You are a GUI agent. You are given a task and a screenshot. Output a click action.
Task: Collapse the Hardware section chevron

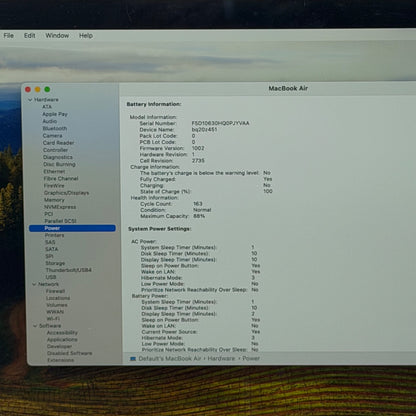pos(30,100)
